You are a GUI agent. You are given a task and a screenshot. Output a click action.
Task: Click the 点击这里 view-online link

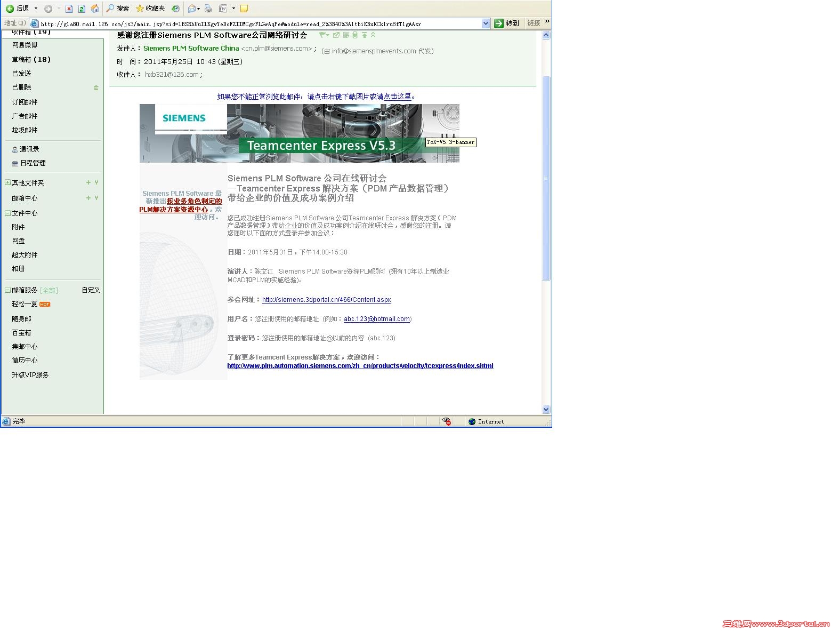click(x=397, y=97)
